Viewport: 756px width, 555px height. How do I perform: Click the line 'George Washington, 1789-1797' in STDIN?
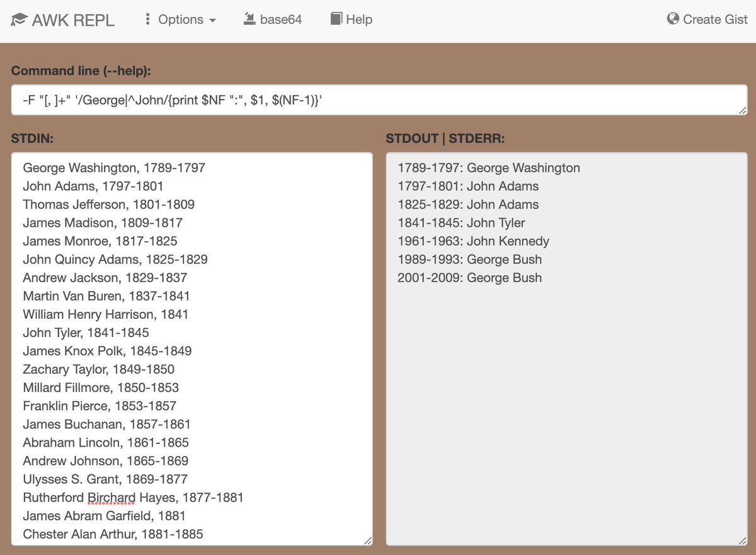point(114,168)
